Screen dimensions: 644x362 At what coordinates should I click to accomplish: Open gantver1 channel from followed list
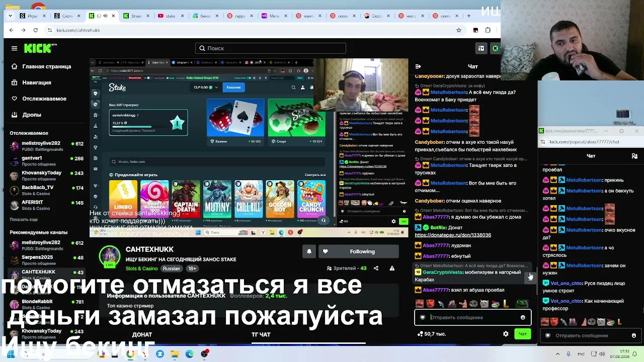[x=46, y=161]
